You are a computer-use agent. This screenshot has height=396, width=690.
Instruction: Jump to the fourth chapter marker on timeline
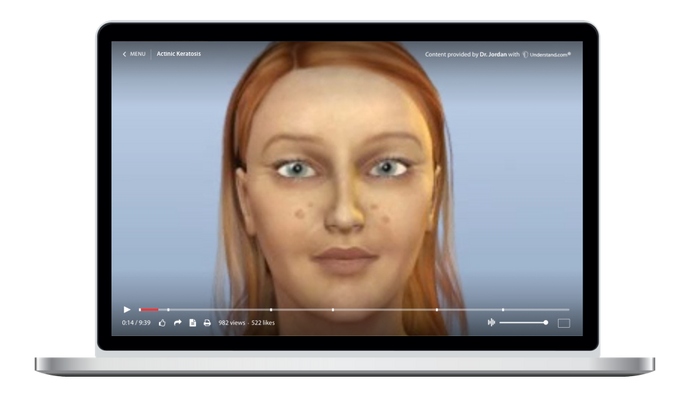437,310
